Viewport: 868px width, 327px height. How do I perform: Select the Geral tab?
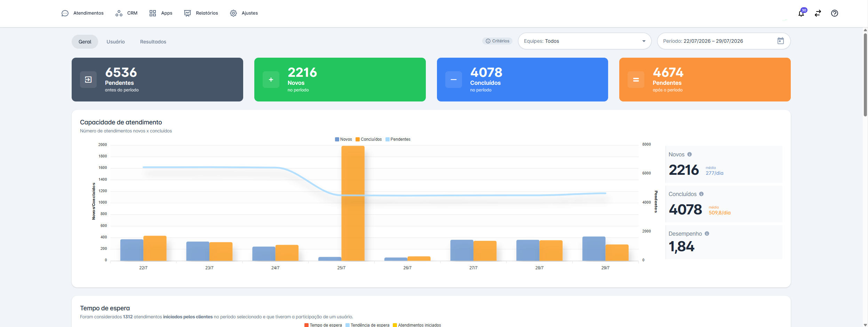pos(85,42)
